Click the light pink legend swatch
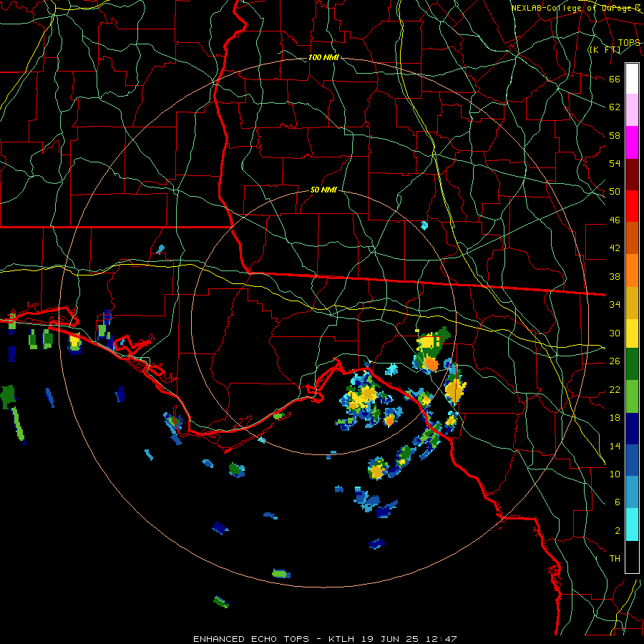This screenshot has width=644, height=644. [632, 110]
